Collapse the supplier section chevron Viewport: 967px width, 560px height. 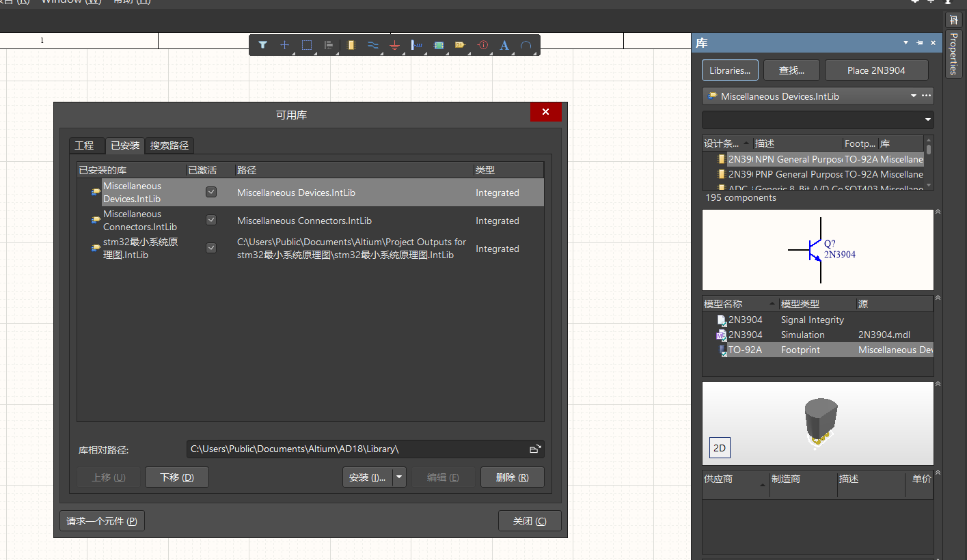point(938,473)
